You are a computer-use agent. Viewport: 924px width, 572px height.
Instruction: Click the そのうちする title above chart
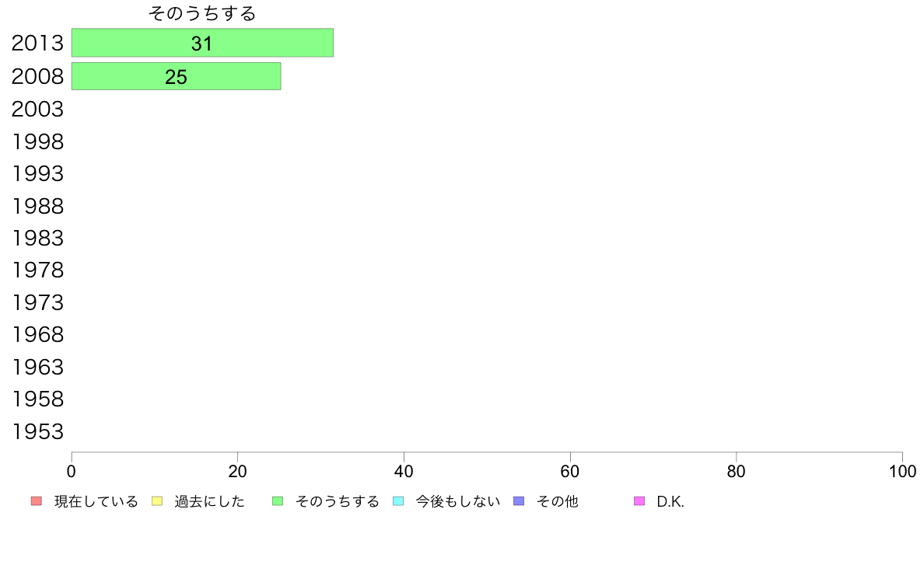pyautogui.click(x=202, y=13)
